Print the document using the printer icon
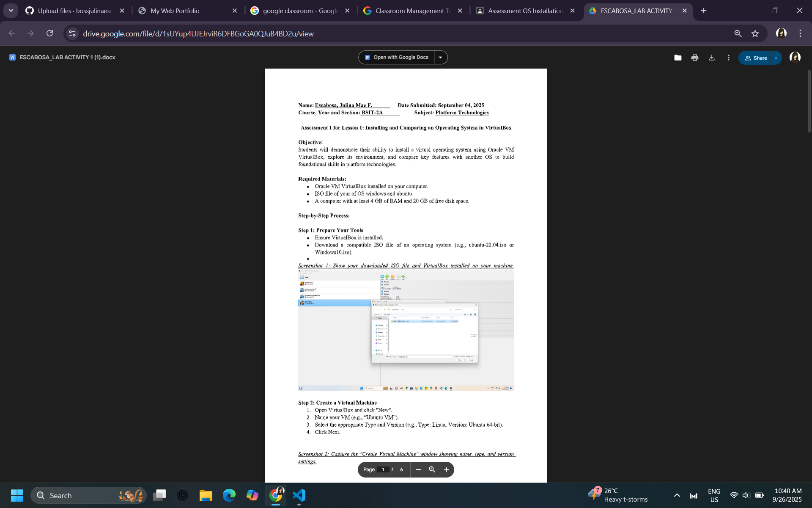Screen dimensions: 812x508 point(695,58)
